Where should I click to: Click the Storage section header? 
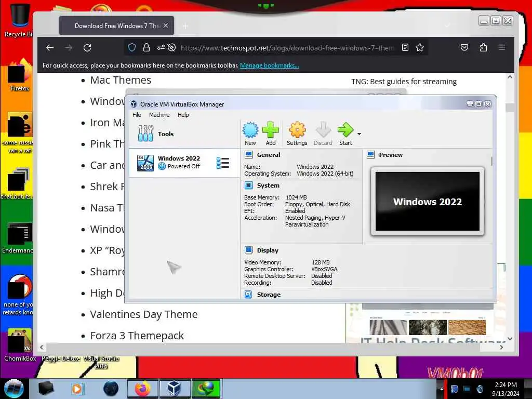click(269, 295)
